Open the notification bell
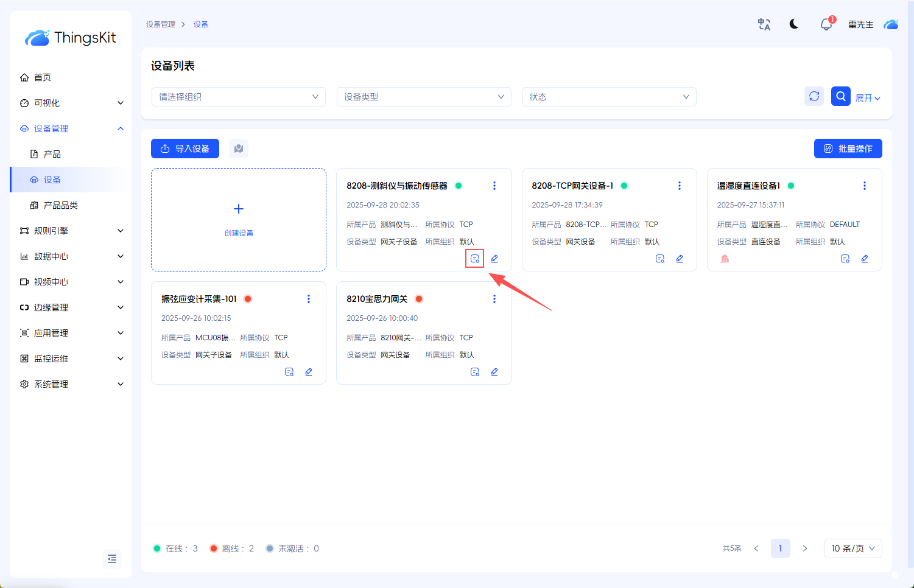The height and width of the screenshot is (588, 914). tap(826, 24)
